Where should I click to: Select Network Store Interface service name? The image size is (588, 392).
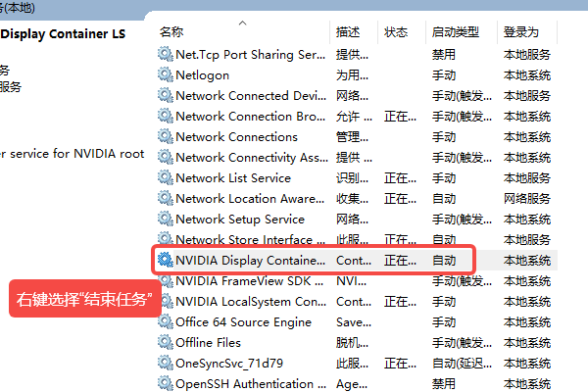[250, 239]
